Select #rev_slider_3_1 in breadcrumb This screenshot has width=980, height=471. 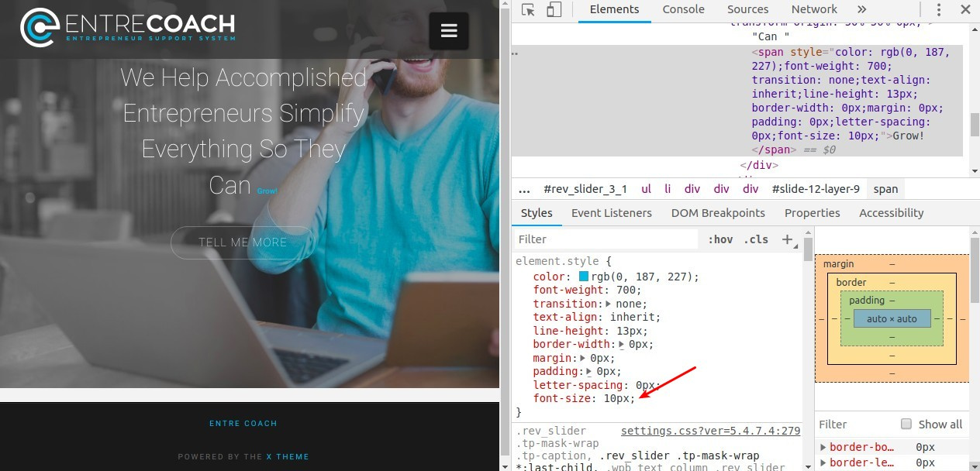coord(585,189)
